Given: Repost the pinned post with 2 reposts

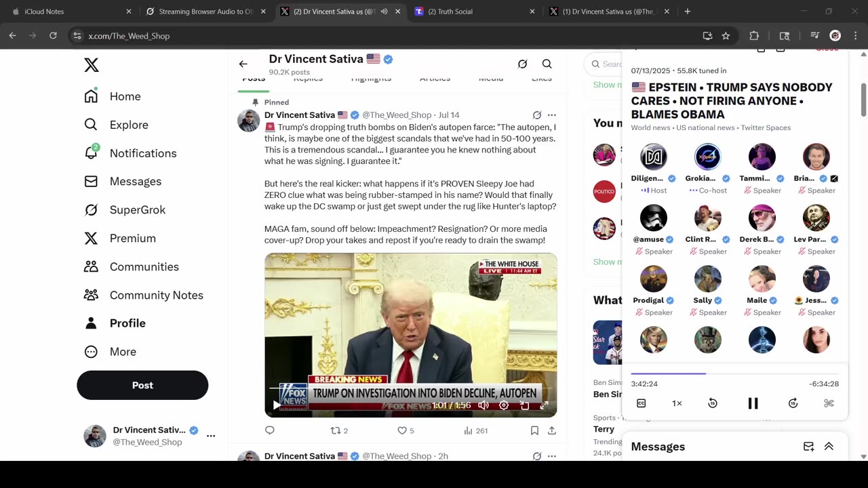Looking at the screenshot, I should (339, 430).
